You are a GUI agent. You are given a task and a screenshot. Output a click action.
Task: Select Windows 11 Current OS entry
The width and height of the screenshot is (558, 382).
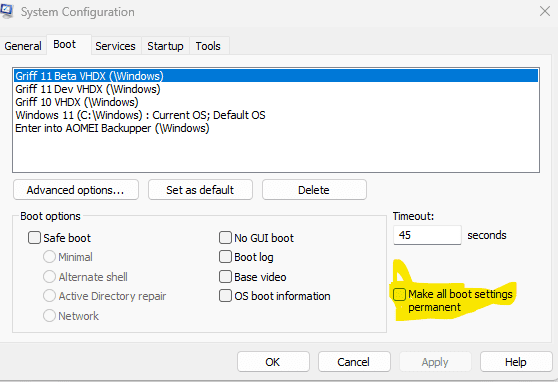pos(140,115)
